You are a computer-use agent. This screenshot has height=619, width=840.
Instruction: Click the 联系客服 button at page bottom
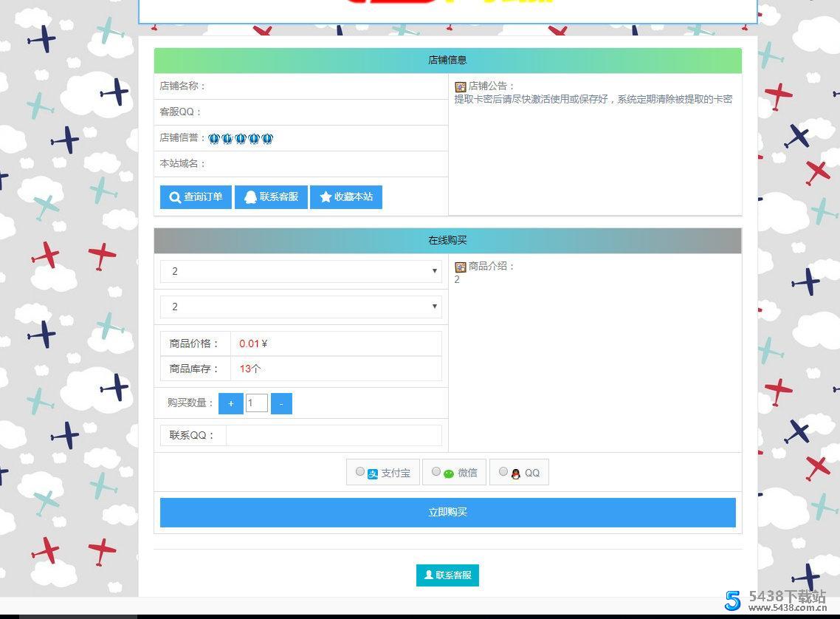447,575
